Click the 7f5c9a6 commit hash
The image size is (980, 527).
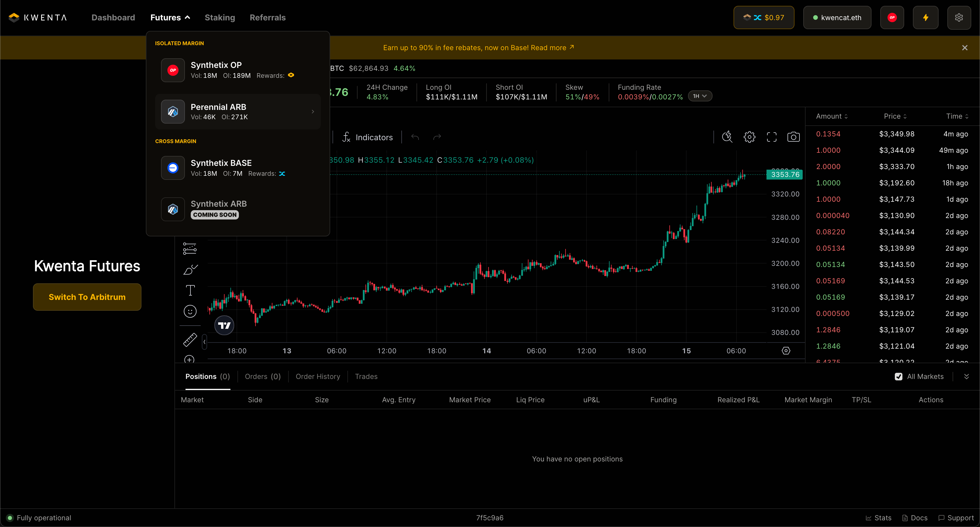[490, 518]
